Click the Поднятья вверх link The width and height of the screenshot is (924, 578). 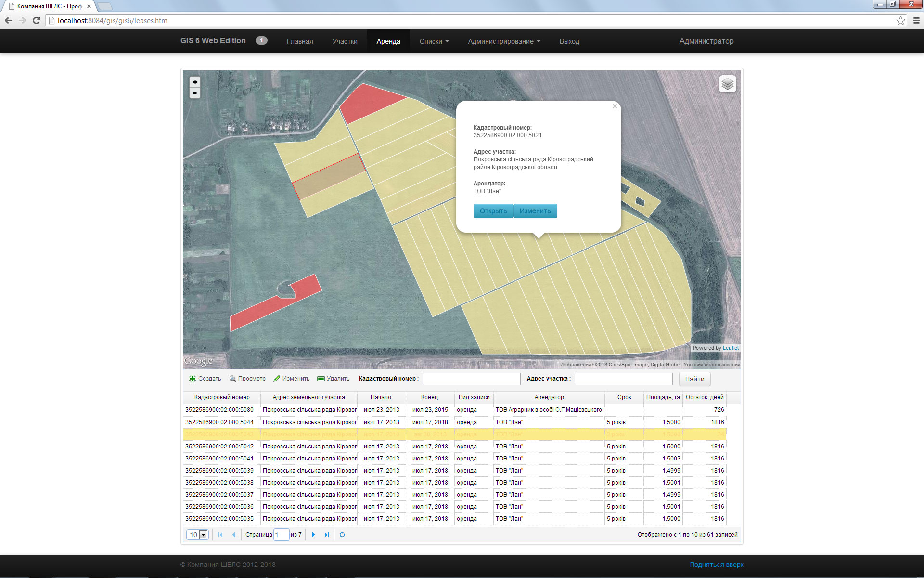[716, 565]
